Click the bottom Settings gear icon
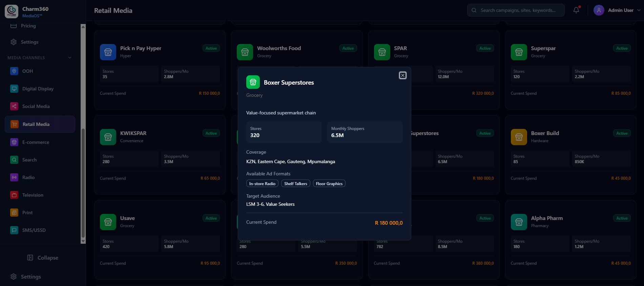Screen dimensions: 644x286 (x=14, y=277)
